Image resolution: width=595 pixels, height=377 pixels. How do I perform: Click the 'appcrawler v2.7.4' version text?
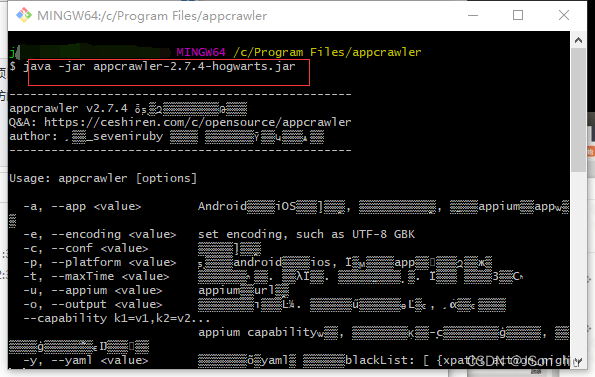[x=68, y=108]
